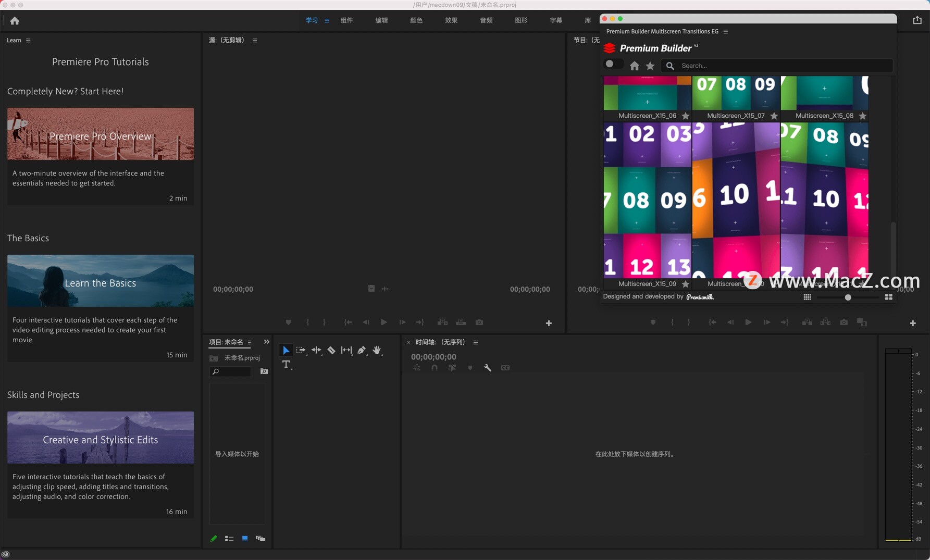
Task: Open the Program monitor button editor plus
Action: click(913, 323)
